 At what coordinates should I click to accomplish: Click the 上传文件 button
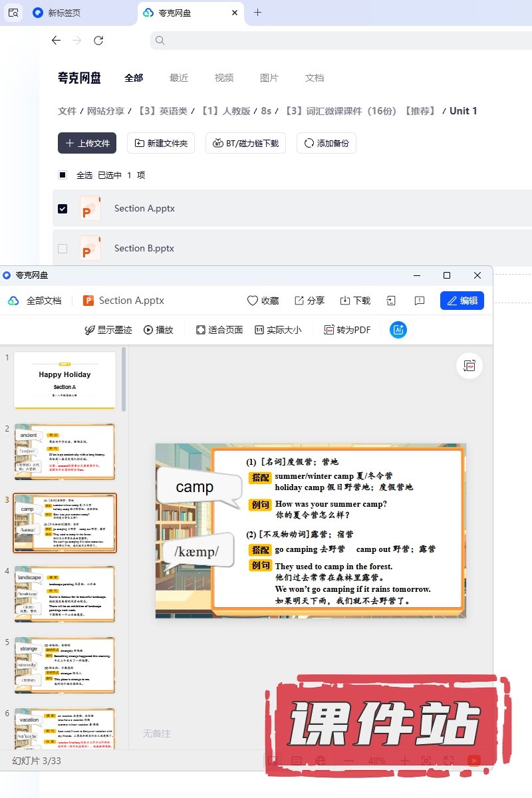(x=87, y=143)
